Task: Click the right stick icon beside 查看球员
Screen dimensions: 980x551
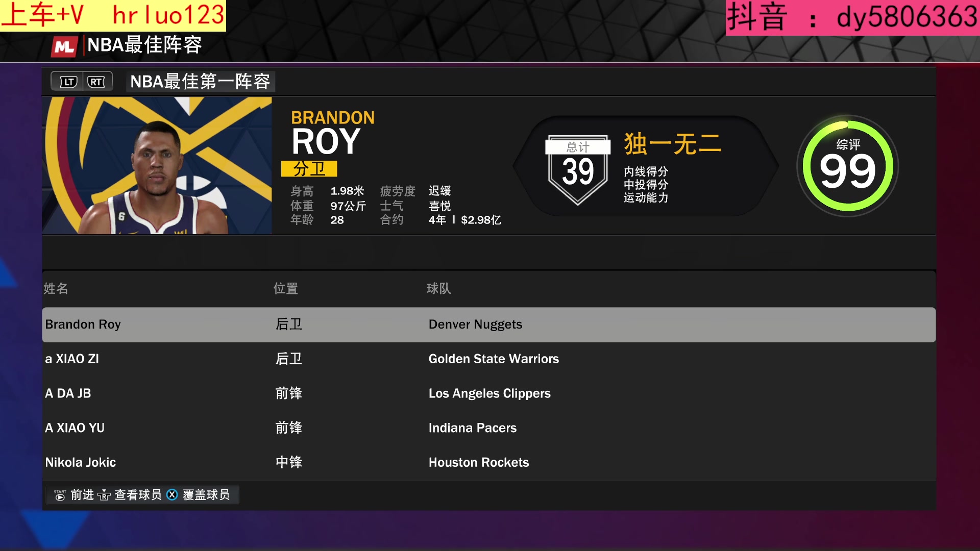Action: [x=104, y=495]
